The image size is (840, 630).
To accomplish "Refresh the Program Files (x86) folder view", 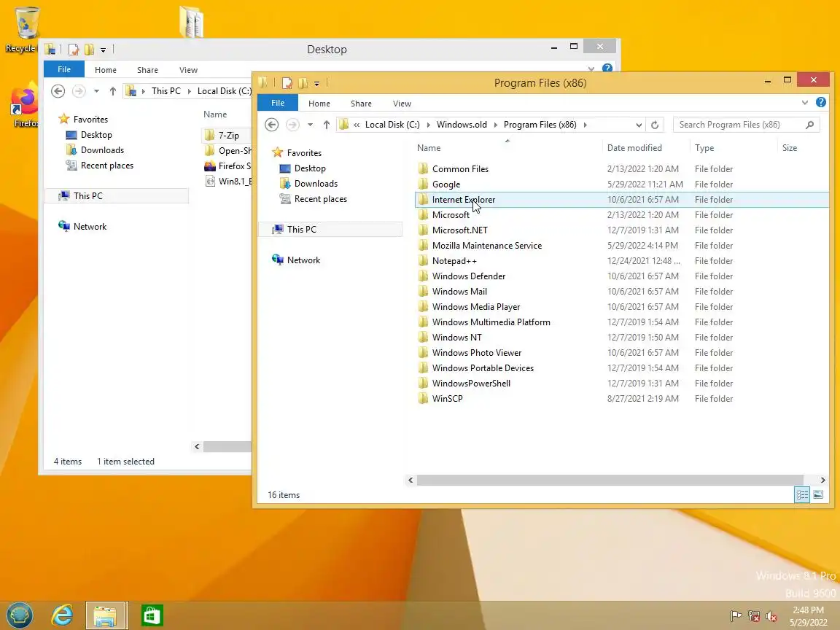I will [655, 125].
